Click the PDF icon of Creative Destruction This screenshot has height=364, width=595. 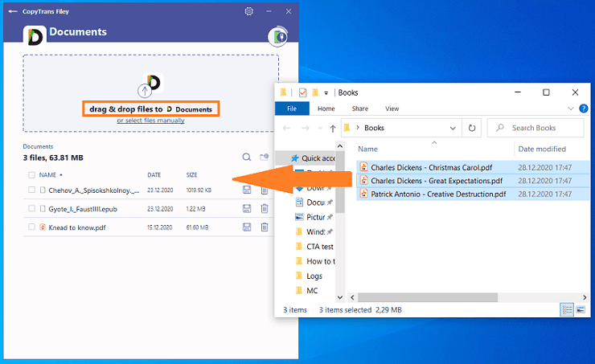pos(364,194)
